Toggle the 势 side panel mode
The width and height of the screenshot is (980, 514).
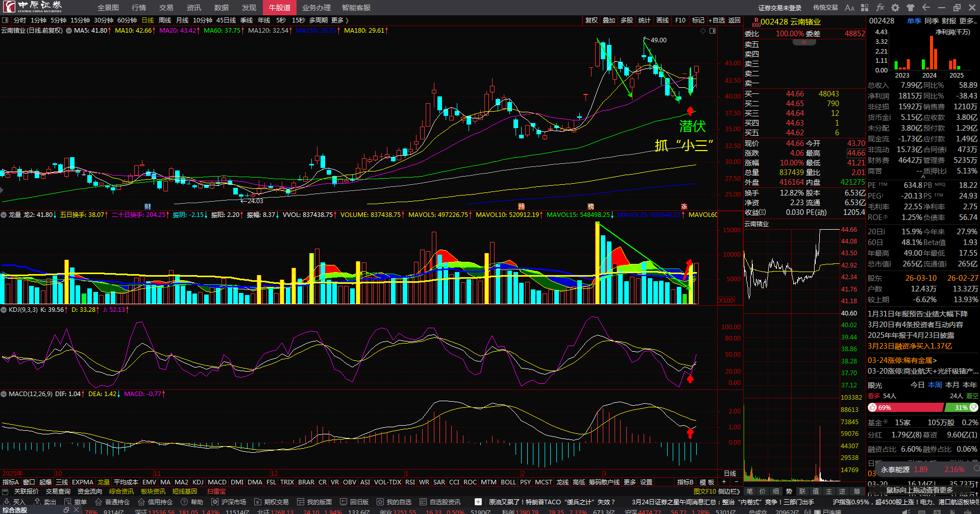[789, 492]
